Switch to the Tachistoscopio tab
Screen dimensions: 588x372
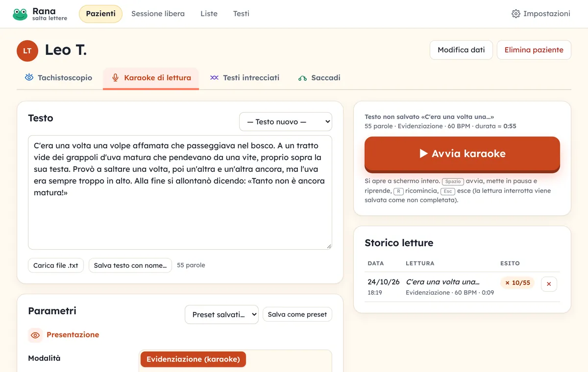[x=58, y=77]
